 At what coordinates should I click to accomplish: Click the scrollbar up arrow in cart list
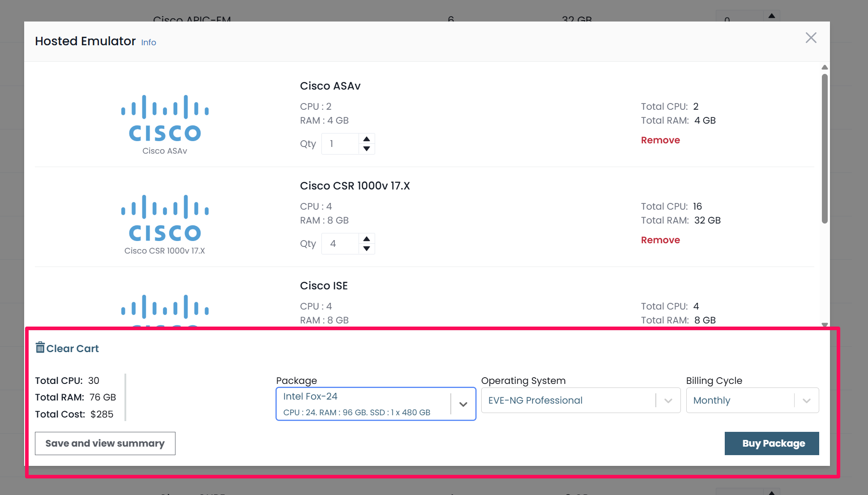(x=825, y=68)
